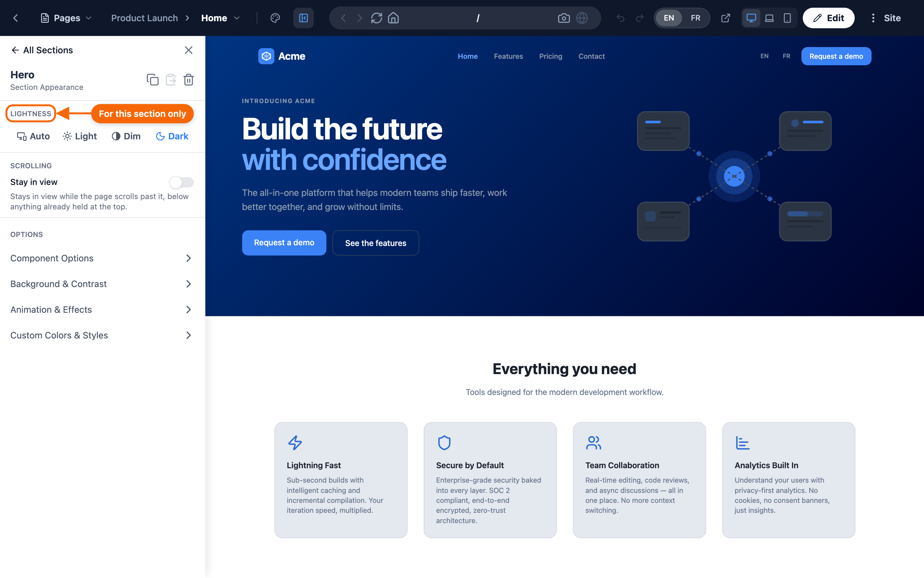Screen dimensions: 924x578
Task: Click Features in site navigation
Action: tap(508, 56)
